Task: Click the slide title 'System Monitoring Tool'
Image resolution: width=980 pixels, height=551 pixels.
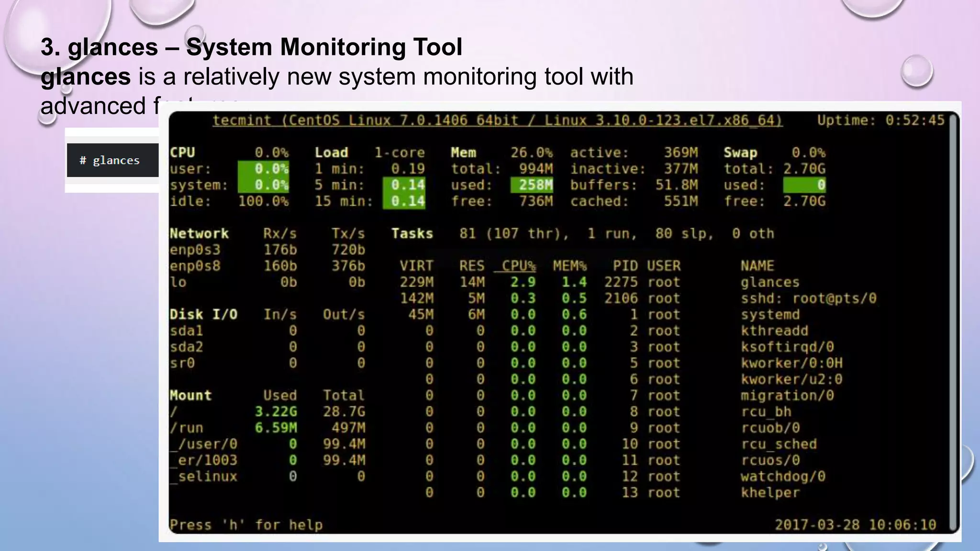Action: coord(324,47)
